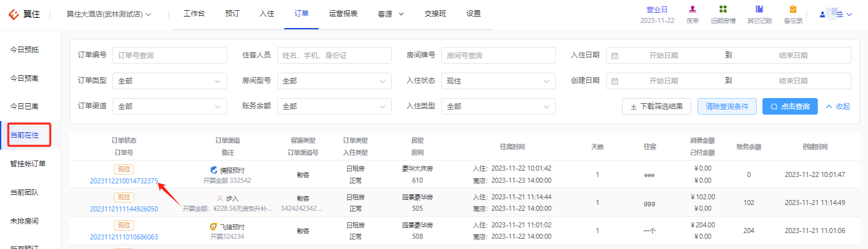
Task: Expand the user account dropdown arrow
Action: (849, 14)
